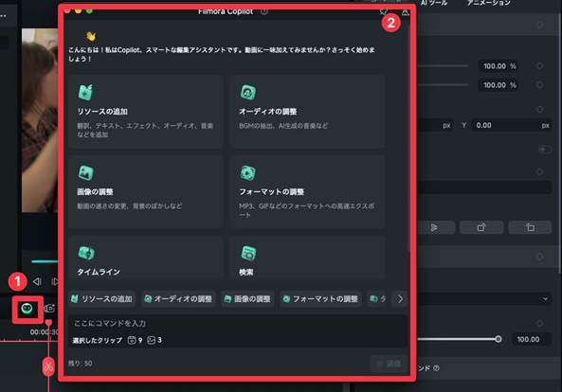Image resolution: width=562 pixels, height=392 pixels.
Task: Click the フォーマットの調整 quick chip above the command box
Action: [x=320, y=299]
